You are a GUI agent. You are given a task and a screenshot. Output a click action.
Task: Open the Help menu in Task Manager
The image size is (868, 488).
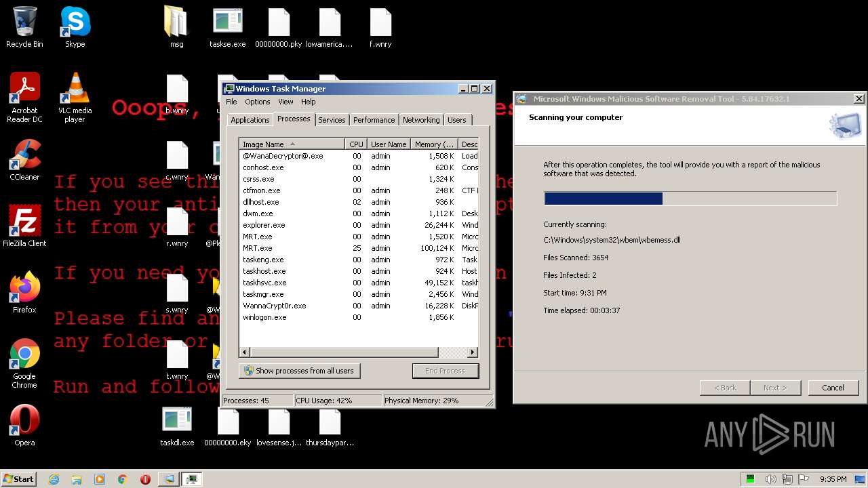308,102
